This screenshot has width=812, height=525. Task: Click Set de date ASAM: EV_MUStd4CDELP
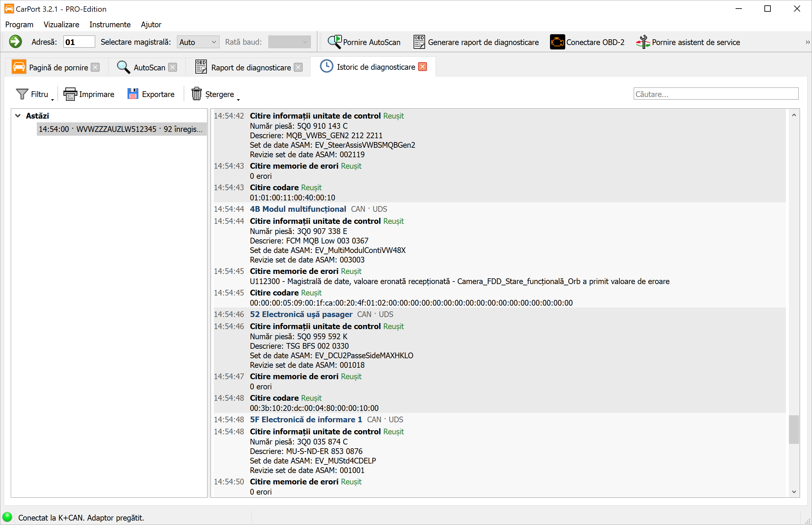click(x=313, y=461)
